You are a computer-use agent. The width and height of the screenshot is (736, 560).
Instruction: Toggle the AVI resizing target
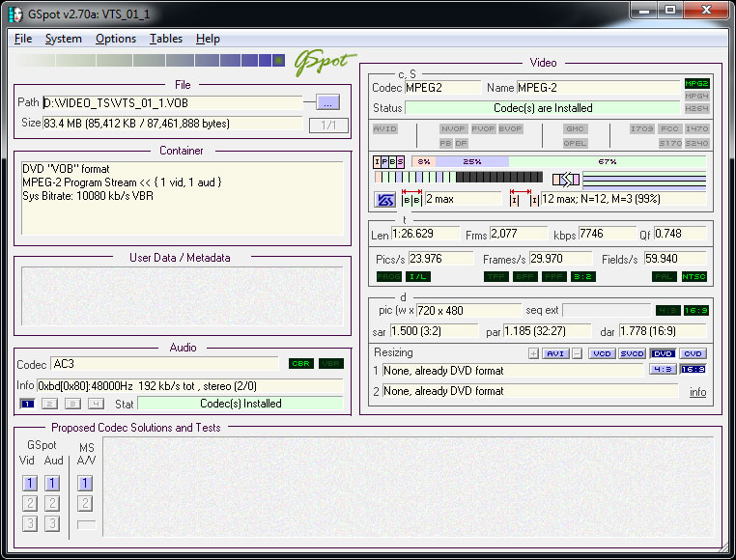point(555,353)
